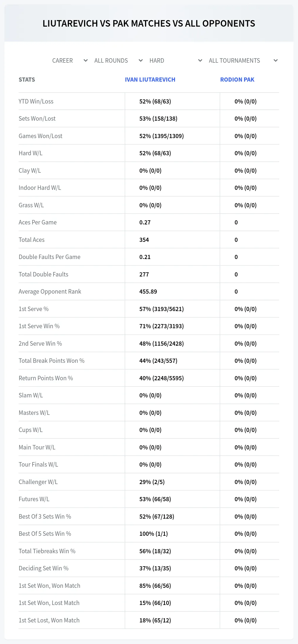Screen dimensions: 298x644
Task: Click the chevron beside ALL ROUNDS
Action: tap(141, 61)
